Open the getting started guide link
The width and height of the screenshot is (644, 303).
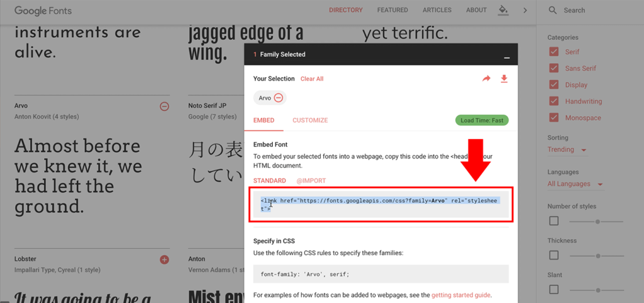click(461, 295)
